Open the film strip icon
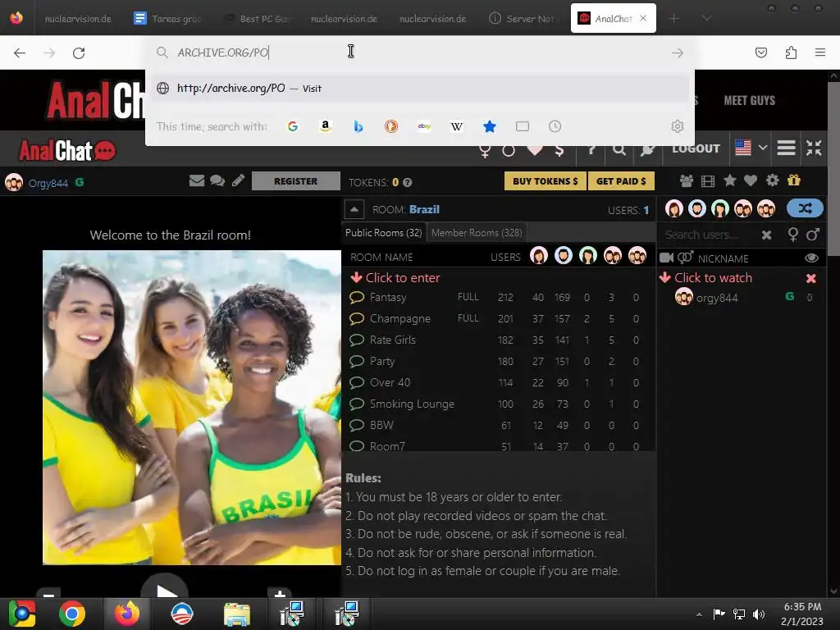This screenshot has height=630, width=840. [x=708, y=181]
